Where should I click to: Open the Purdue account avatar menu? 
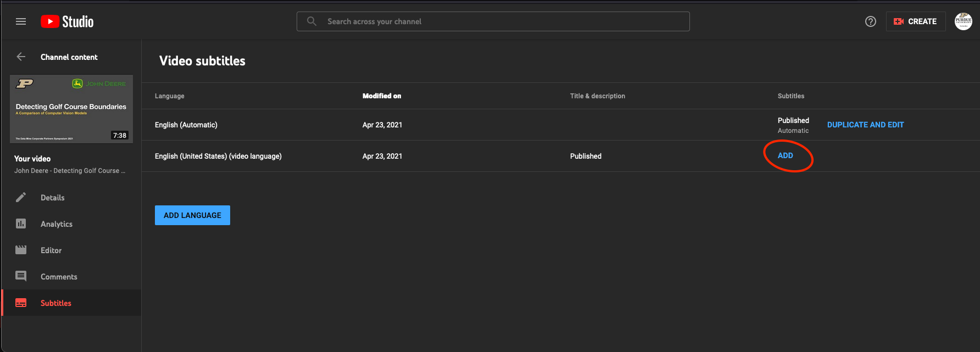(x=963, y=21)
